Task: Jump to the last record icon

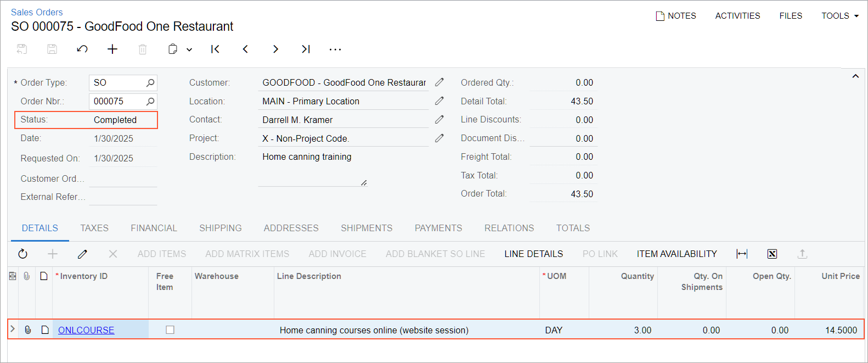Action: point(306,49)
